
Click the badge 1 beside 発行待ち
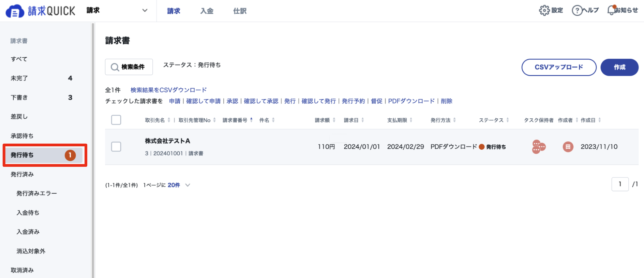pos(70,155)
